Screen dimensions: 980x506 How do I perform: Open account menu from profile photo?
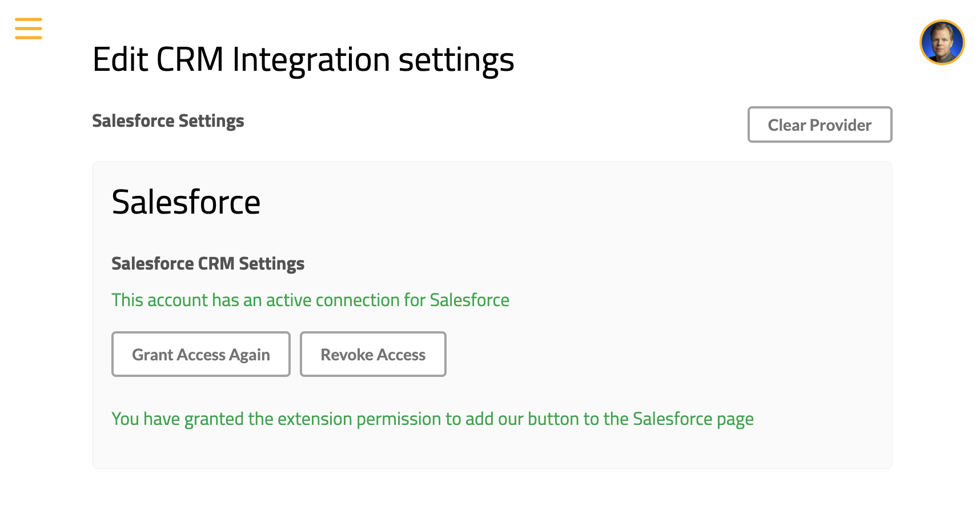coord(942,42)
